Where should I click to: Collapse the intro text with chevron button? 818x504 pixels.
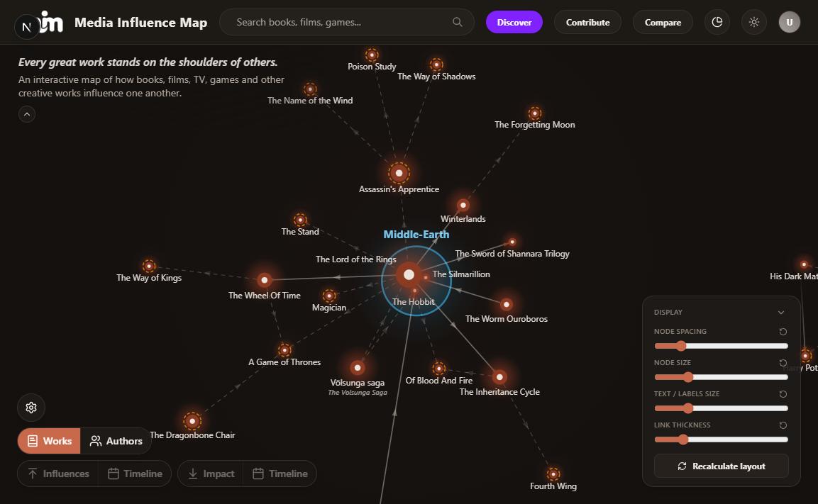27,114
